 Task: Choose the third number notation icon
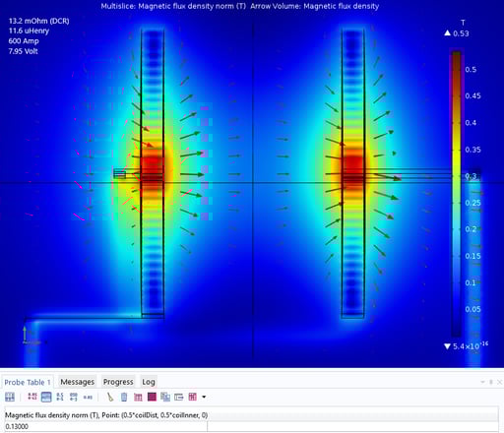tap(60, 397)
